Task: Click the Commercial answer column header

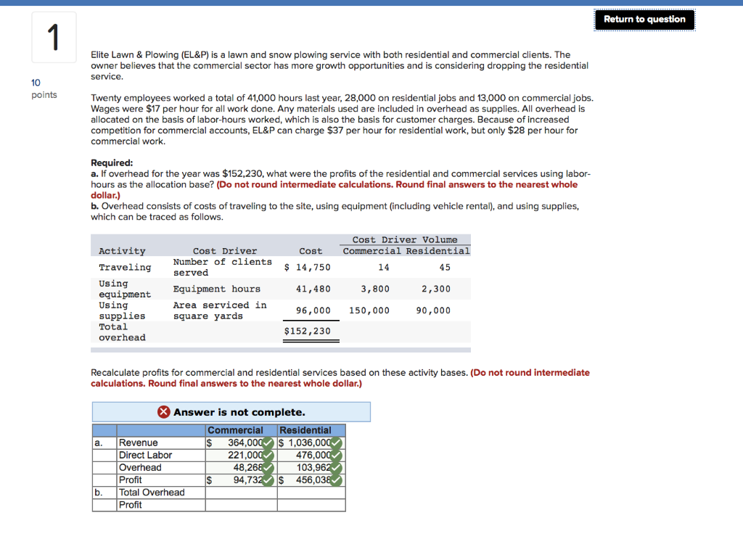Action: click(x=241, y=430)
